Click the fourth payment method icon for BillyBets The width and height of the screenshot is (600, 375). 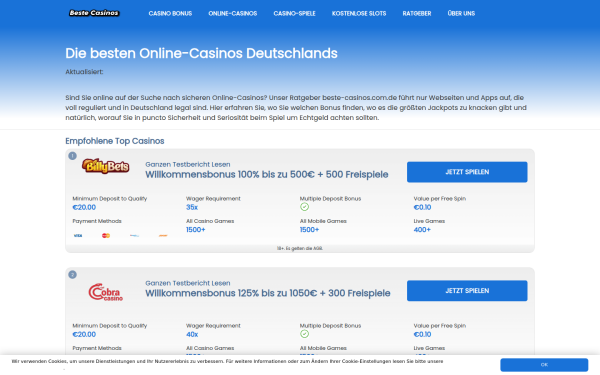(163, 236)
